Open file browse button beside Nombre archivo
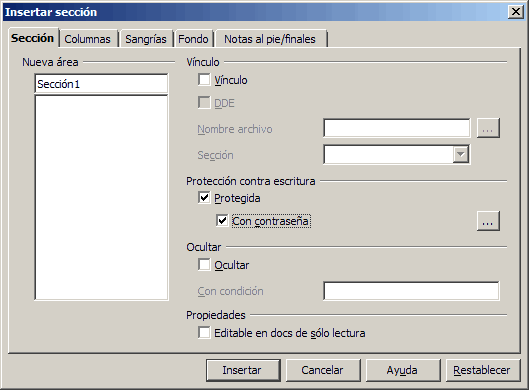The height and width of the screenshot is (390, 529). tap(488, 128)
